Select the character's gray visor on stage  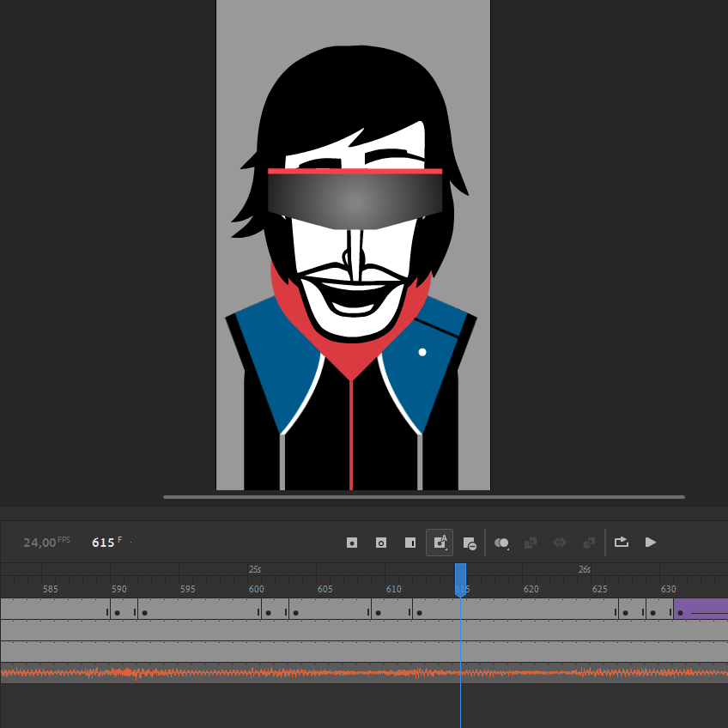click(355, 200)
